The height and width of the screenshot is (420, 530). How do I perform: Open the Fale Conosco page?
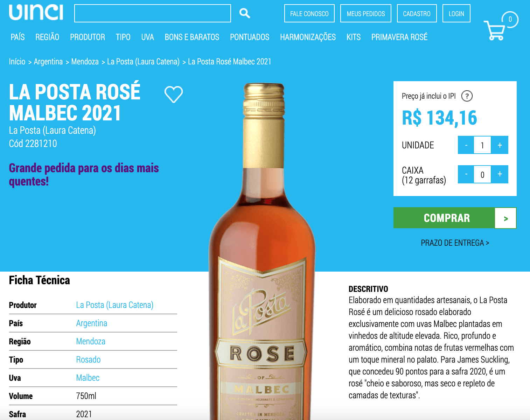309,13
